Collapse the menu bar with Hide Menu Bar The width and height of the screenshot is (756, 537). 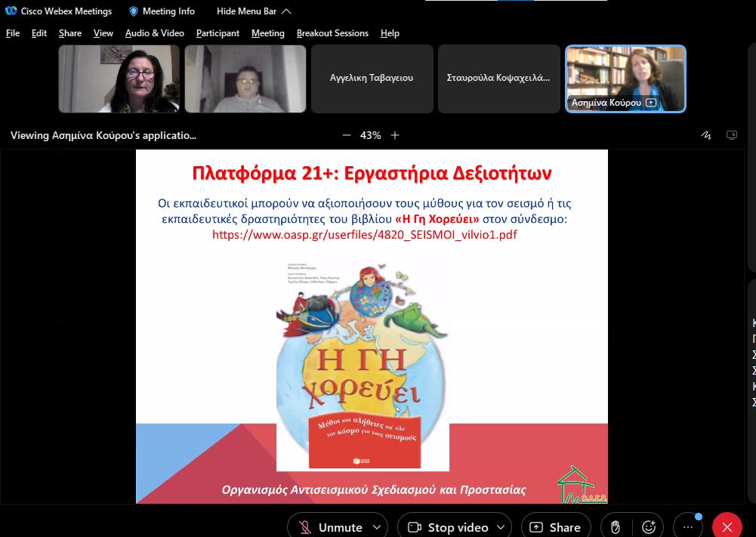tap(253, 11)
